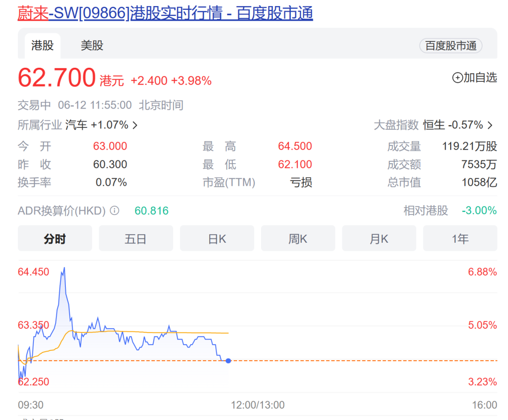This screenshot has width=508, height=420.
Task: Click the chart axis label 62.250
Action: pos(33,382)
